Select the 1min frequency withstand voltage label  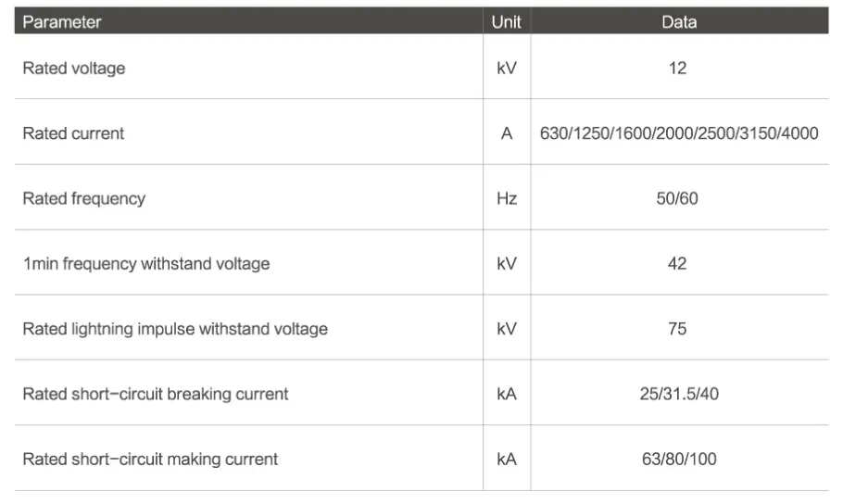coord(146,264)
